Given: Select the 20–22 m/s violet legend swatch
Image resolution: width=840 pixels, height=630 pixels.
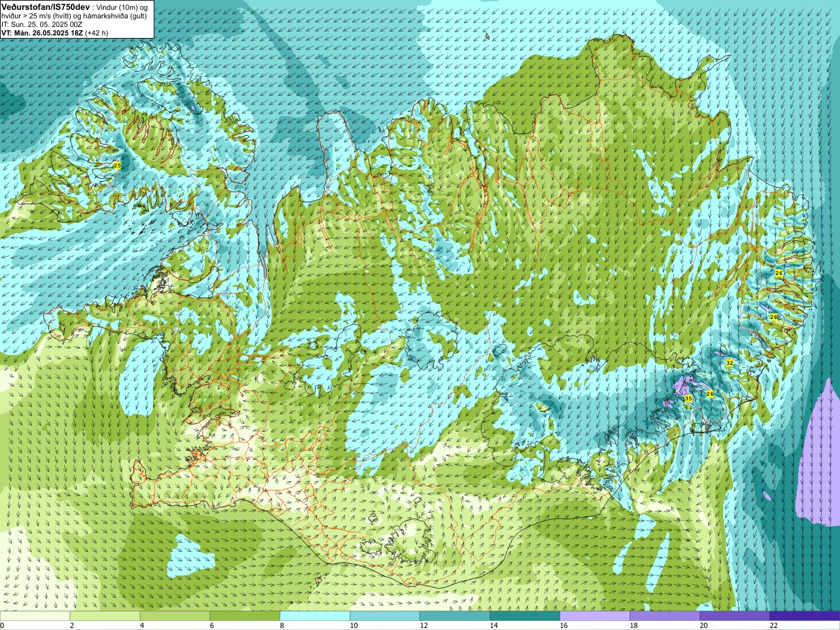Looking at the screenshot, I should pos(735,616).
